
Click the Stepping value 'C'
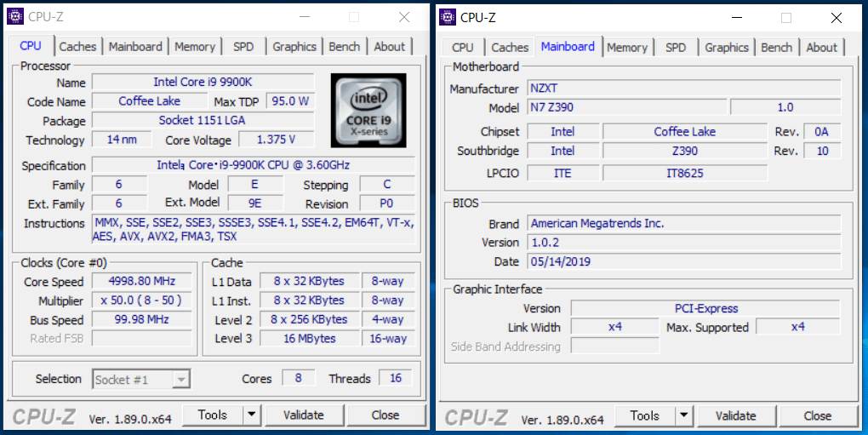pyautogui.click(x=387, y=184)
